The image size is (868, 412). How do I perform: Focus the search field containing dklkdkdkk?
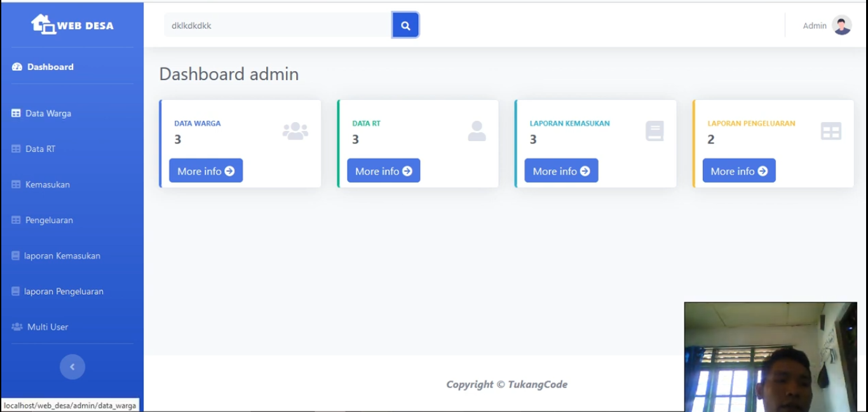pyautogui.click(x=278, y=25)
